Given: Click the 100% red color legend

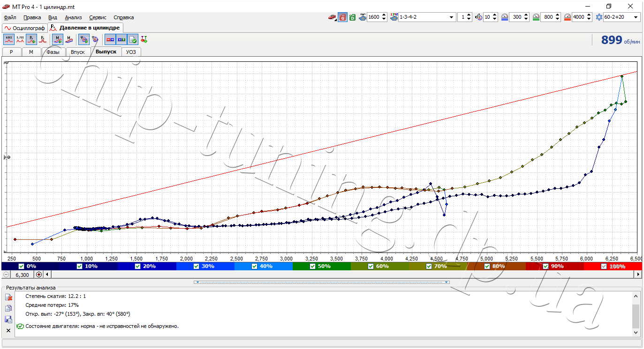Looking at the screenshot, I should [x=613, y=266].
